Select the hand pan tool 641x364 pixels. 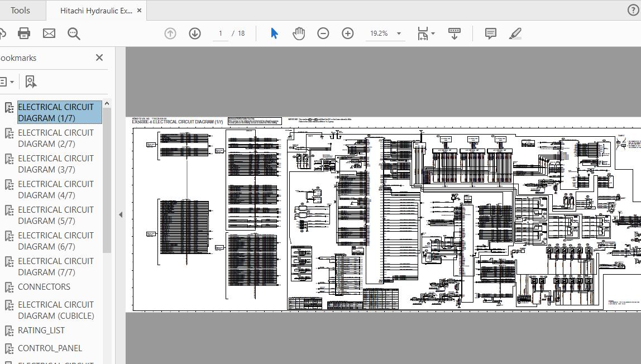[299, 33]
